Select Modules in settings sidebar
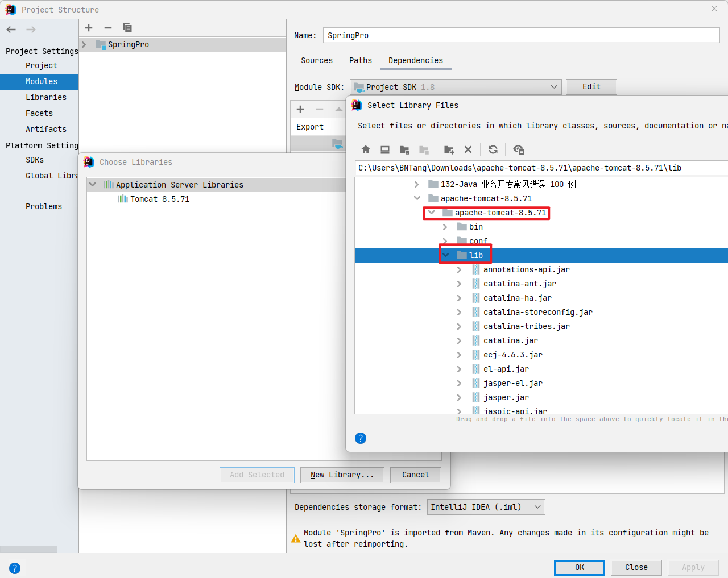Screen dimensions: 728x578 (x=39, y=81)
